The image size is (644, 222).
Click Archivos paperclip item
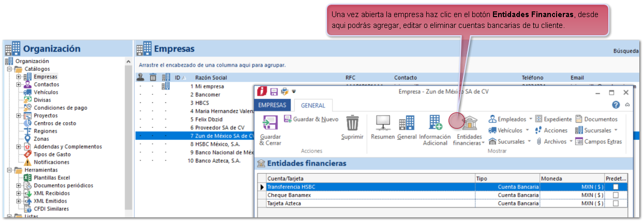[551, 141]
